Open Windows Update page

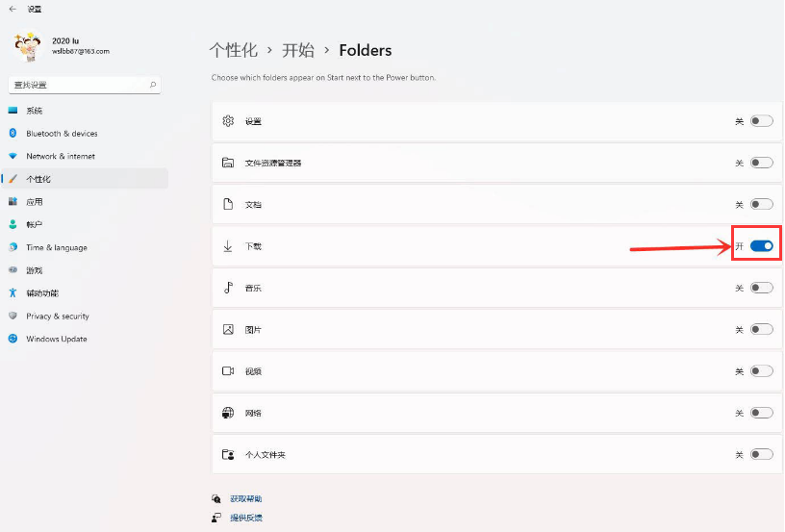(85, 339)
